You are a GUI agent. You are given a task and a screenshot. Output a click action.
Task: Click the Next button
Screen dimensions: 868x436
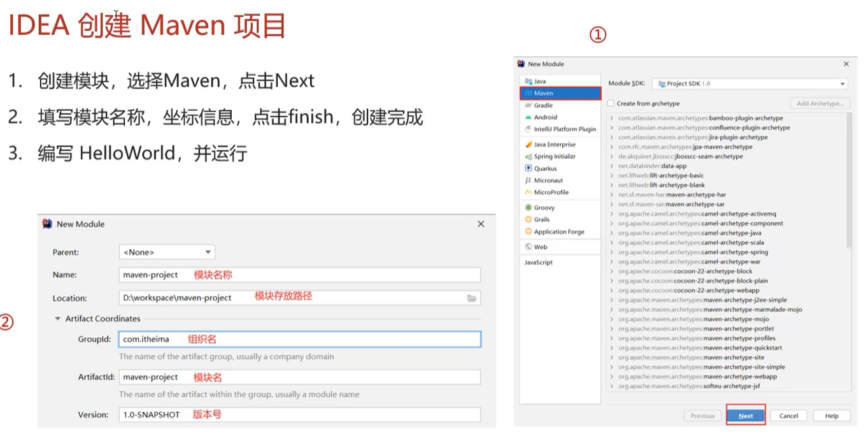pyautogui.click(x=746, y=416)
